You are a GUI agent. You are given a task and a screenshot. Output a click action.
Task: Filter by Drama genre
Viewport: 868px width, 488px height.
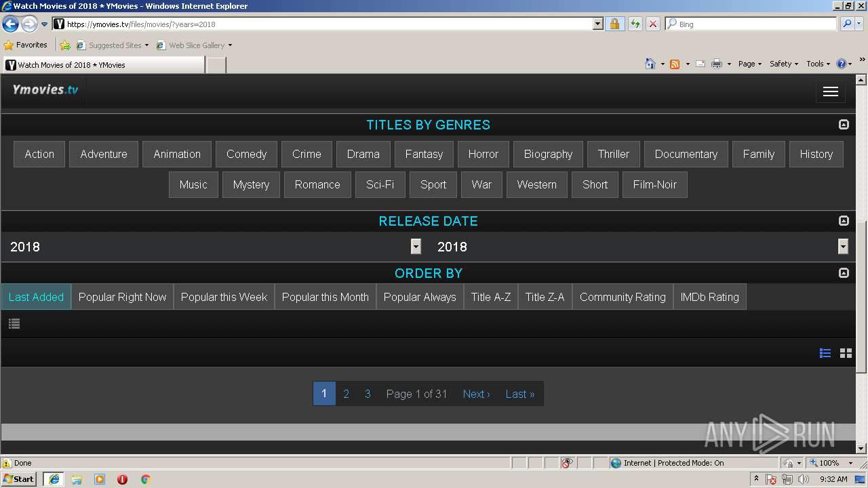pyautogui.click(x=363, y=154)
